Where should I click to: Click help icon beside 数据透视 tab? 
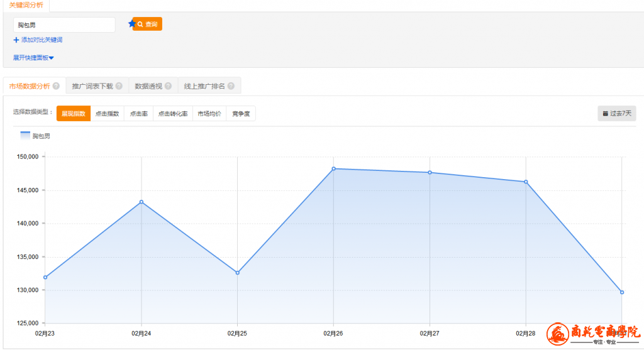pos(168,86)
